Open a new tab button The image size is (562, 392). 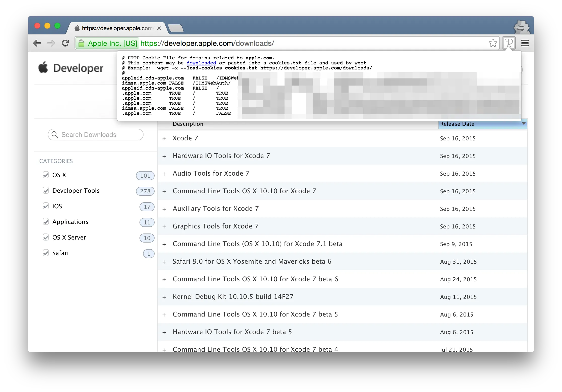click(176, 28)
